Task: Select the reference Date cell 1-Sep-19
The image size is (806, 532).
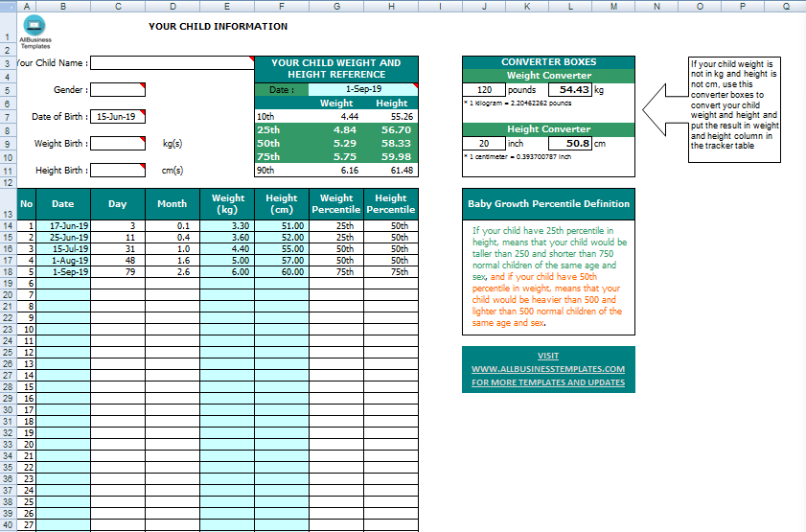Action: point(363,89)
